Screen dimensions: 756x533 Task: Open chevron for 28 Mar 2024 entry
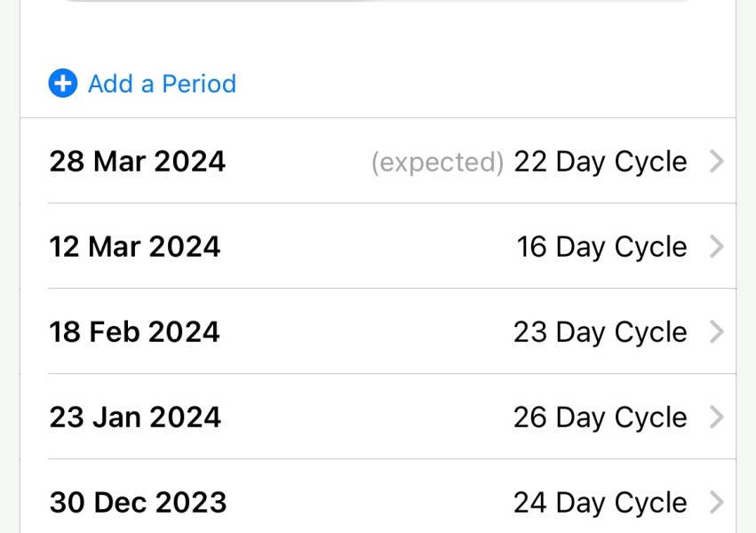717,162
